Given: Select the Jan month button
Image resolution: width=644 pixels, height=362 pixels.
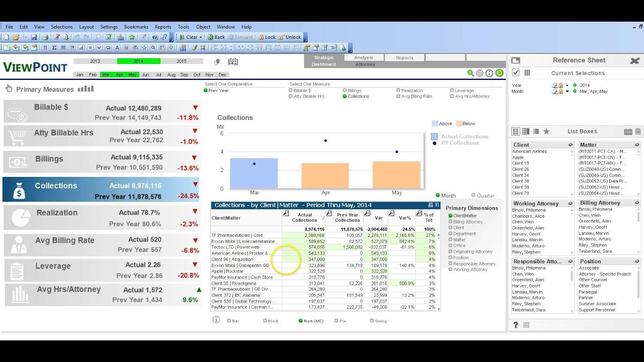Looking at the screenshot, I should pyautogui.click(x=79, y=75).
